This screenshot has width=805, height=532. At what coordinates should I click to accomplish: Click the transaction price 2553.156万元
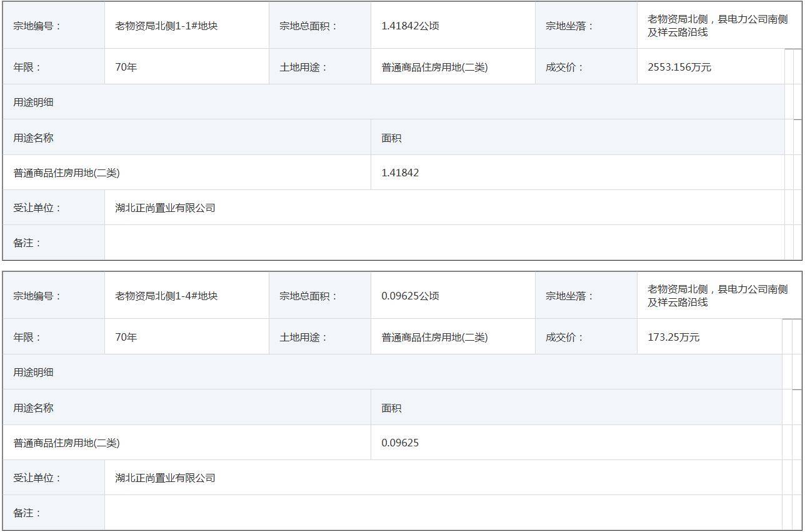679,68
